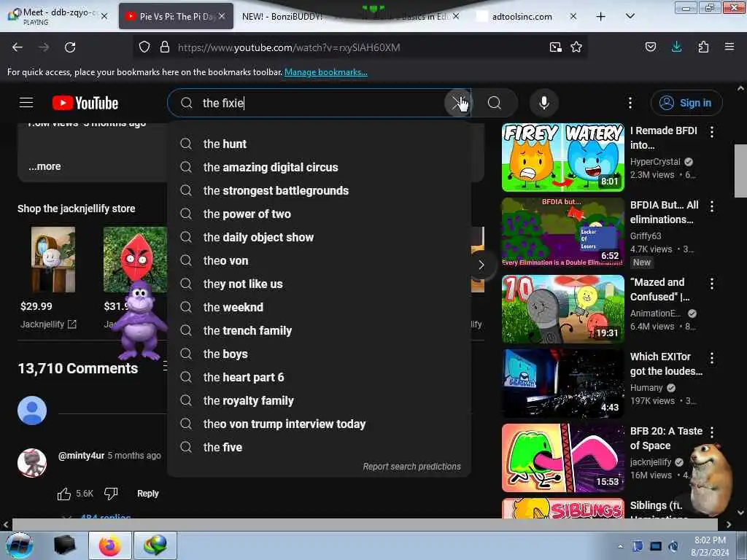Image resolution: width=747 pixels, height=560 pixels.
Task: Open options for 'Mazed and Confused' video
Action: pos(712,284)
